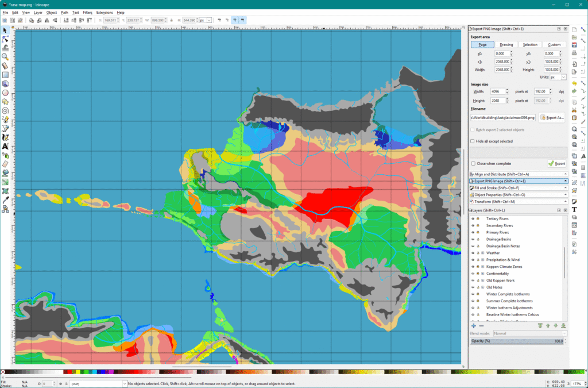Select the Eraser tool
Screen dimensions: 588x388
click(5, 164)
